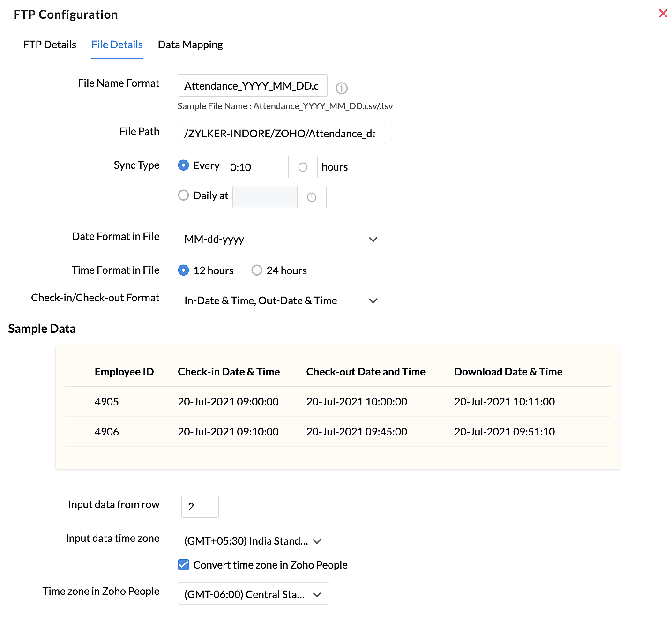Click employee ID 4906 cell
This screenshot has height=623, width=672.
tap(107, 432)
